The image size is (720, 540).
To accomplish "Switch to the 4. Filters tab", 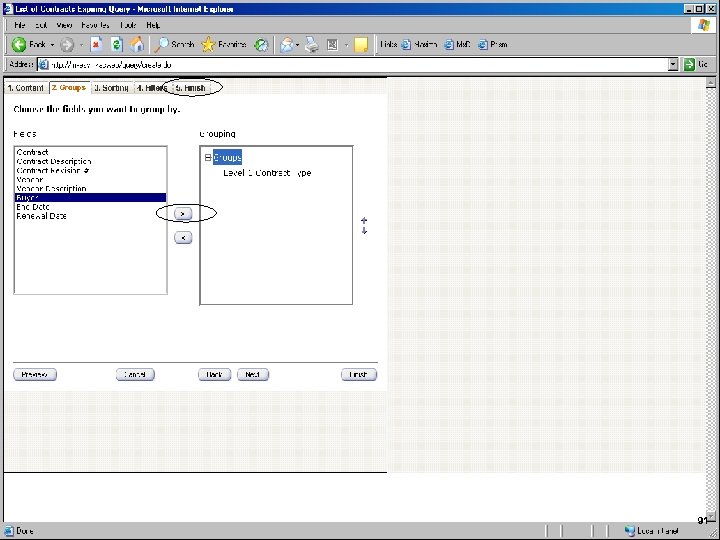I will 152,88.
